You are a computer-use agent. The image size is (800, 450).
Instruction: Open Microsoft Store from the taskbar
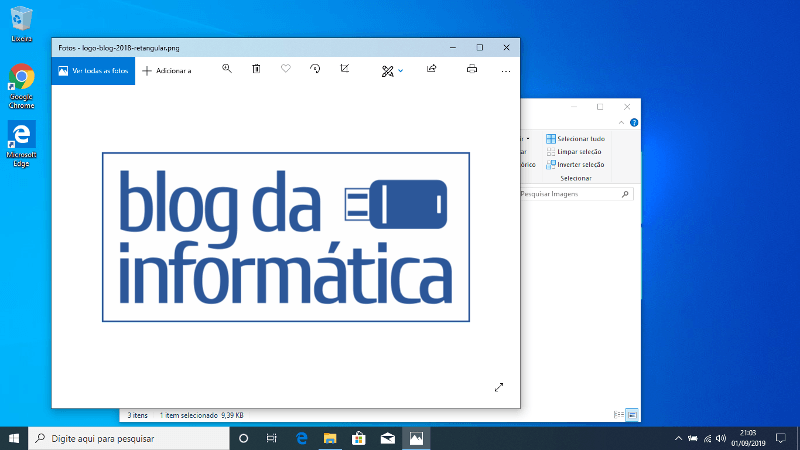[x=359, y=438]
